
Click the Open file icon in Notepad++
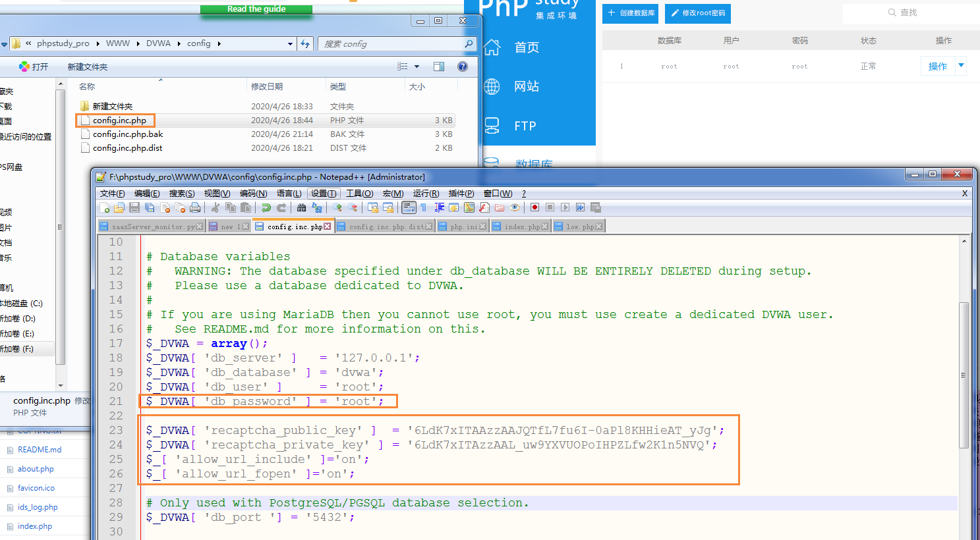(119, 207)
